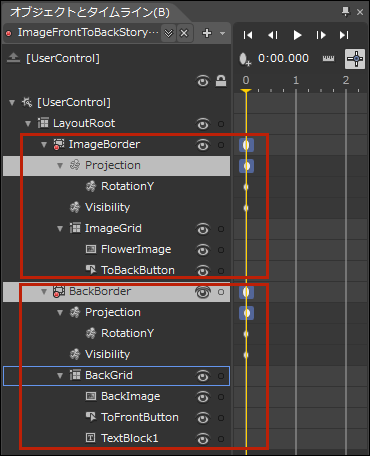Step to next frame
Screen dimensions: 370x456
click(321, 35)
